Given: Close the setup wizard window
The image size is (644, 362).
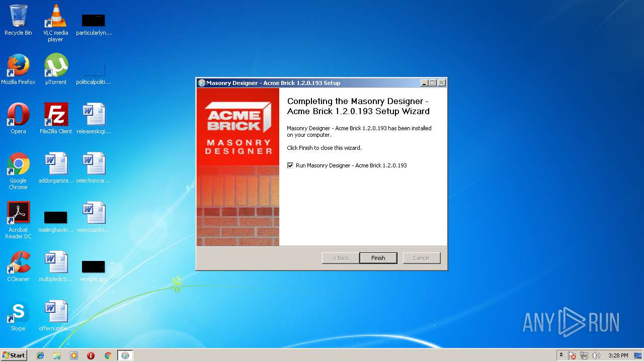Looking at the screenshot, I should point(441,83).
